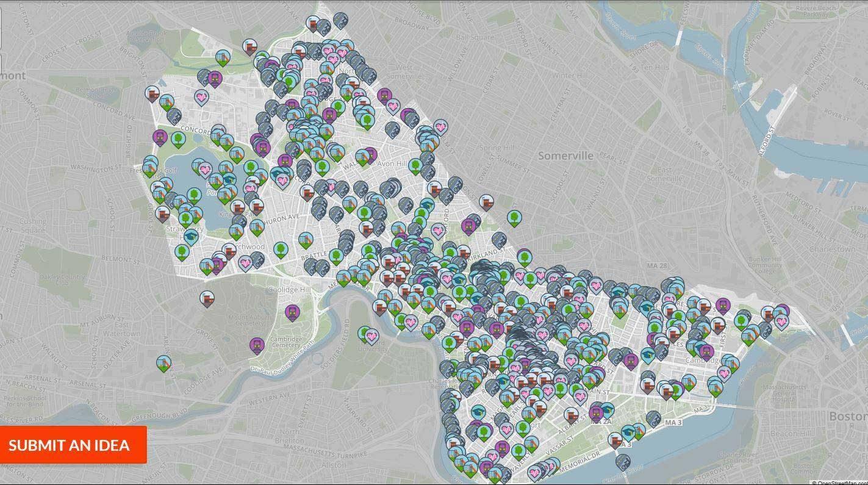This screenshot has width=868, height=485.
Task: Open the train marker left of Cambridge Cemetery label
Action: click(x=257, y=345)
